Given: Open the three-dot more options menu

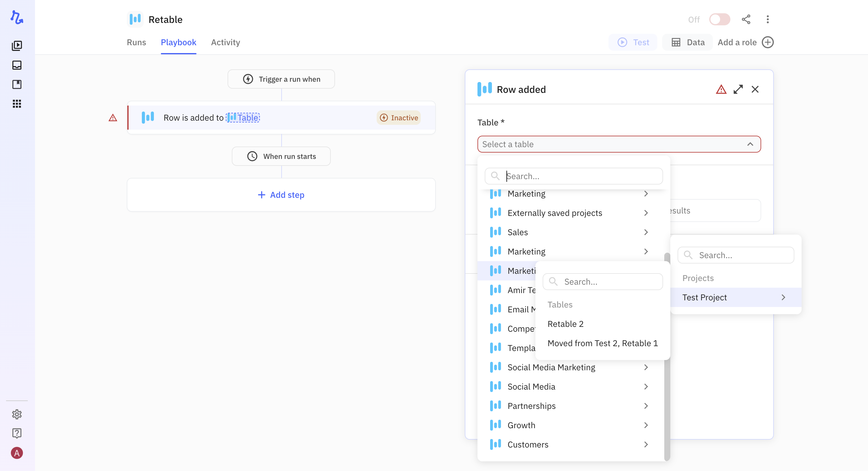Looking at the screenshot, I should click(767, 20).
